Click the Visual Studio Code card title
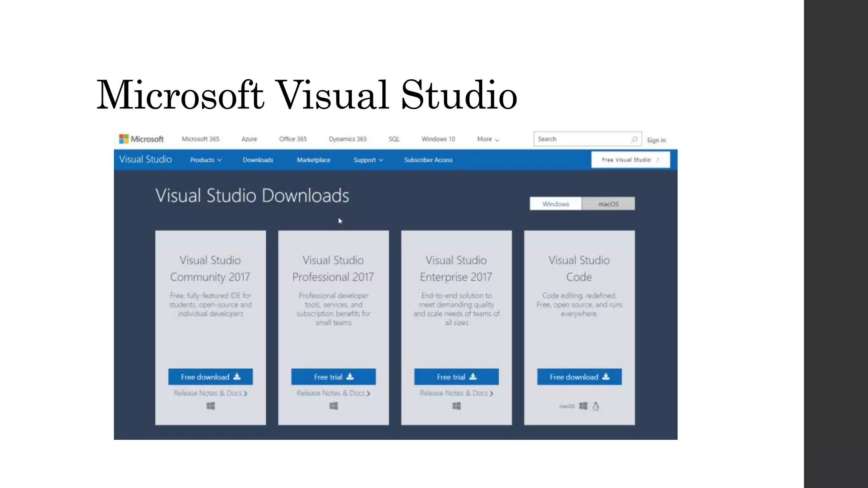 [x=579, y=269]
